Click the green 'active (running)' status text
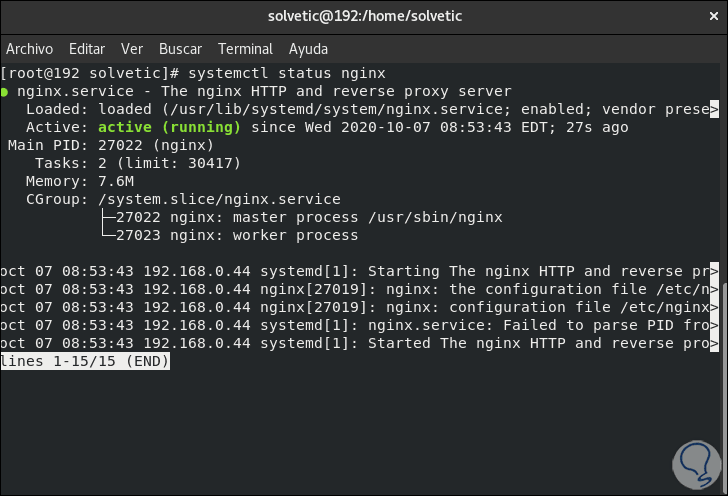The image size is (728, 496). (x=169, y=127)
